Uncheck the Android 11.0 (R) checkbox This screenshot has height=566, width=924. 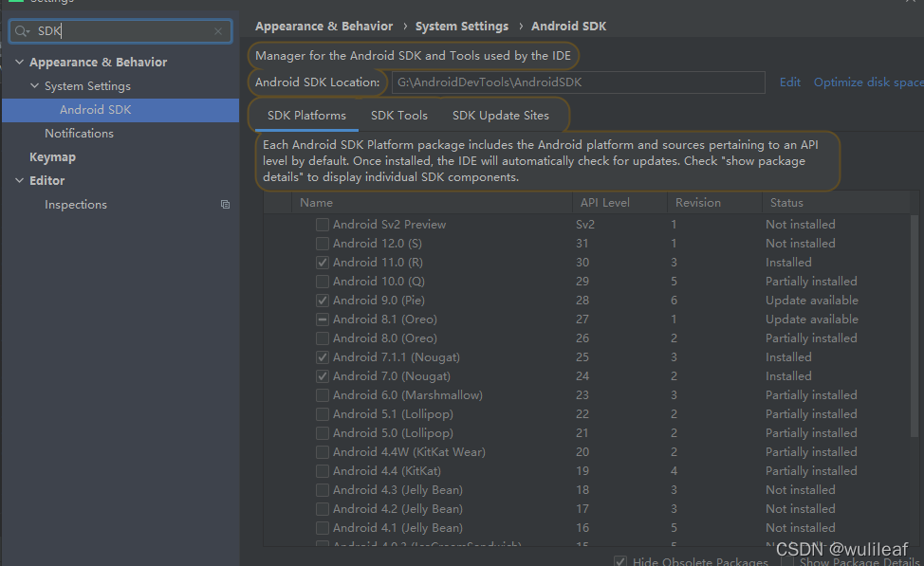(323, 263)
